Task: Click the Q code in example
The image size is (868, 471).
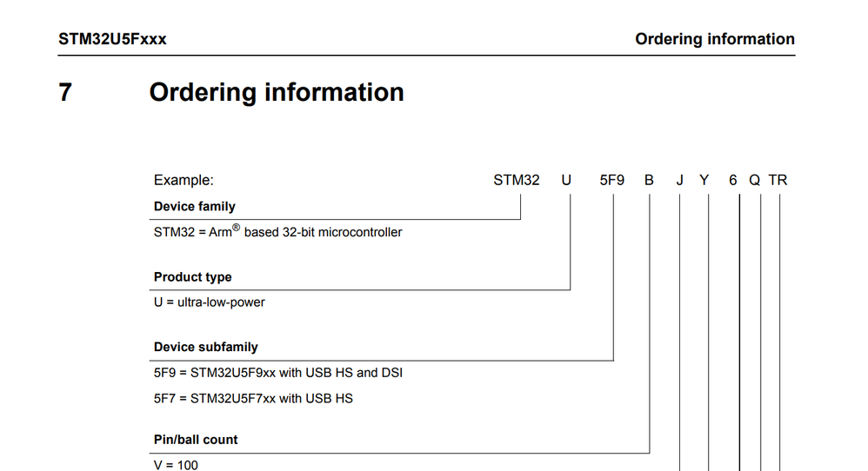Action: 755,180
